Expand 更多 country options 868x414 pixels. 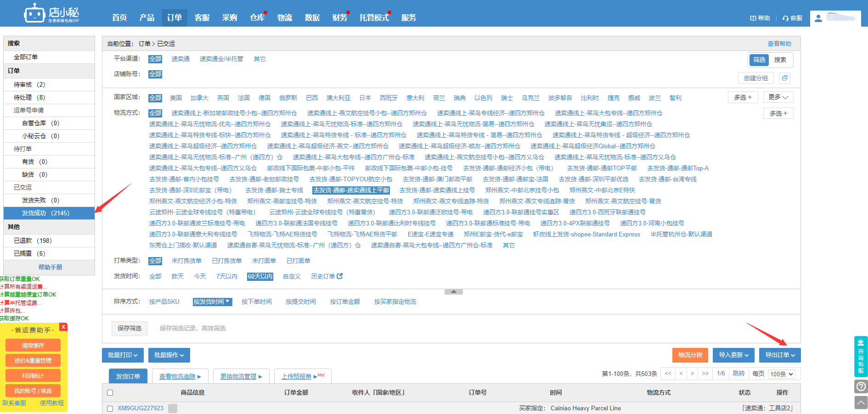(778, 97)
